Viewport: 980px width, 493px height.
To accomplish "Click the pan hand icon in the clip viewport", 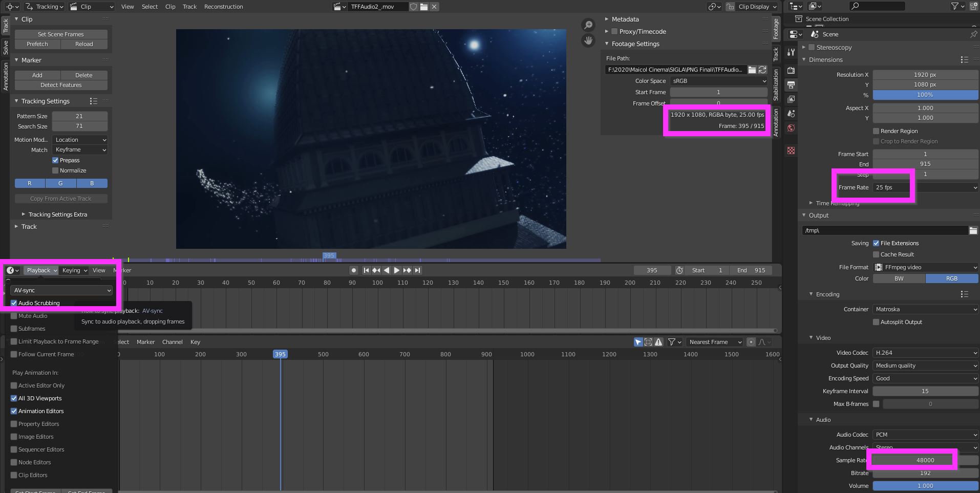I will point(589,40).
